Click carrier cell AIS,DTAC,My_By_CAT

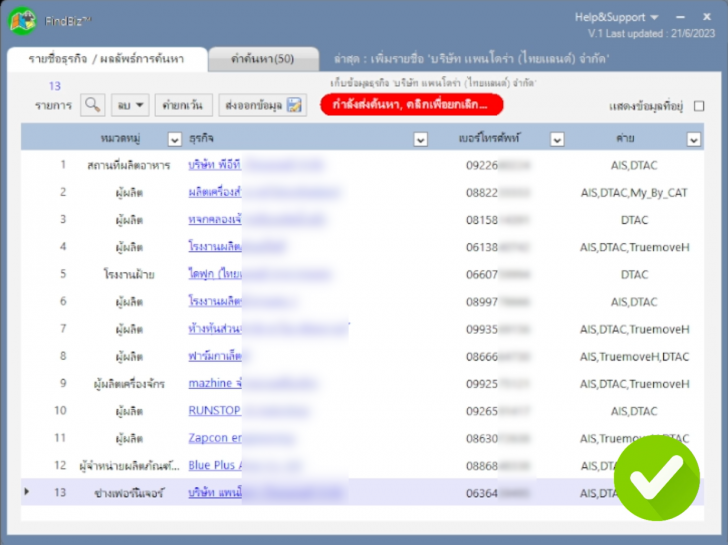(634, 193)
